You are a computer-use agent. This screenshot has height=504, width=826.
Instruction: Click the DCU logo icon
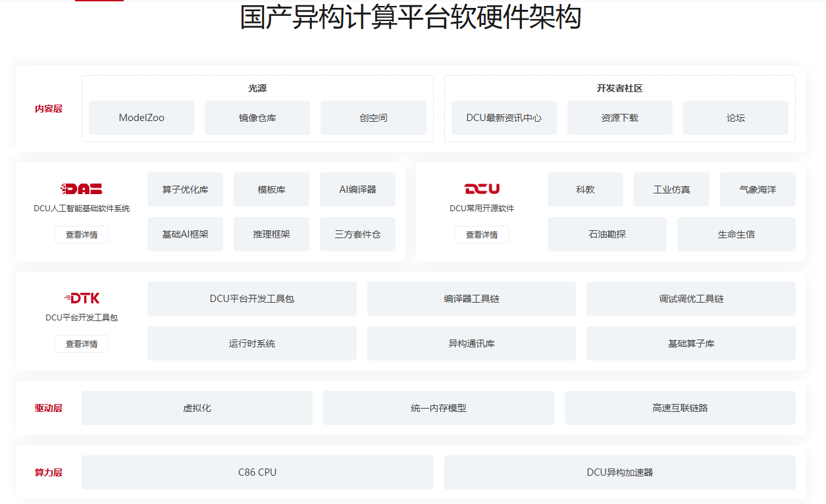(482, 189)
